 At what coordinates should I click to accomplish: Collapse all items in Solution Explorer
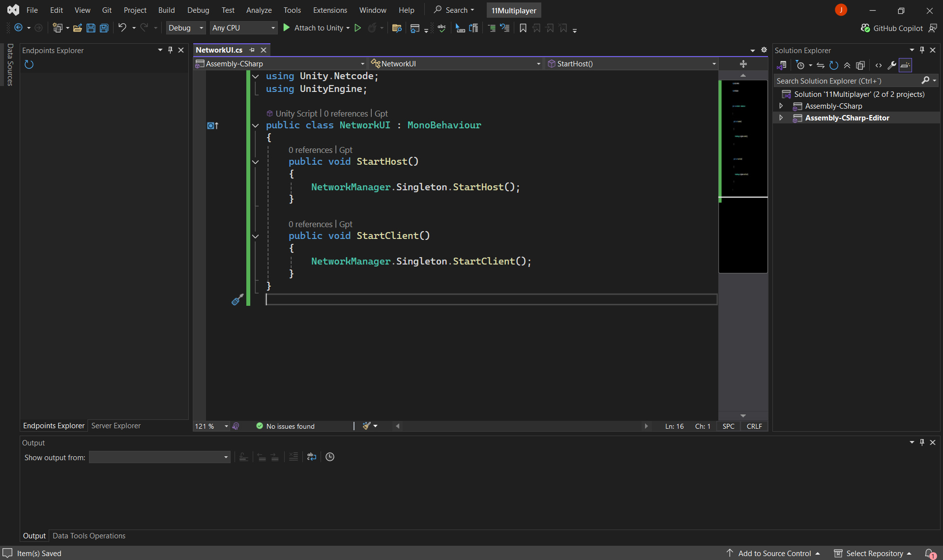pos(847,65)
